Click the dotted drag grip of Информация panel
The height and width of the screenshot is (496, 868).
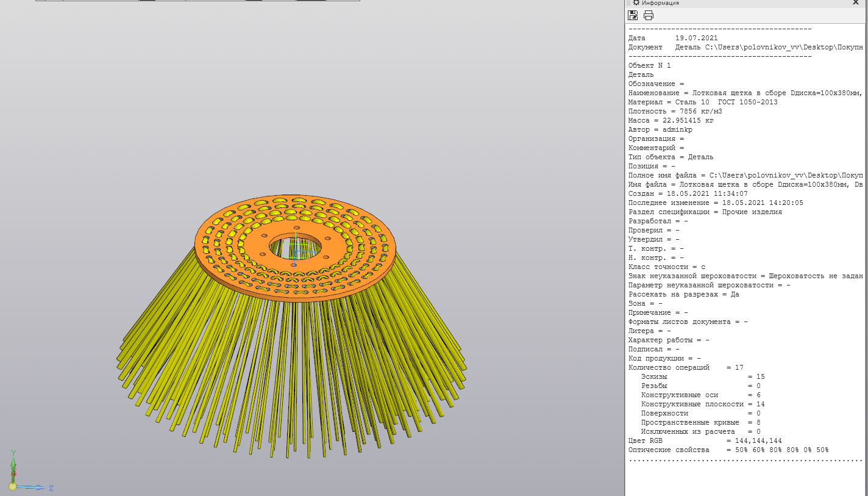click(x=628, y=3)
